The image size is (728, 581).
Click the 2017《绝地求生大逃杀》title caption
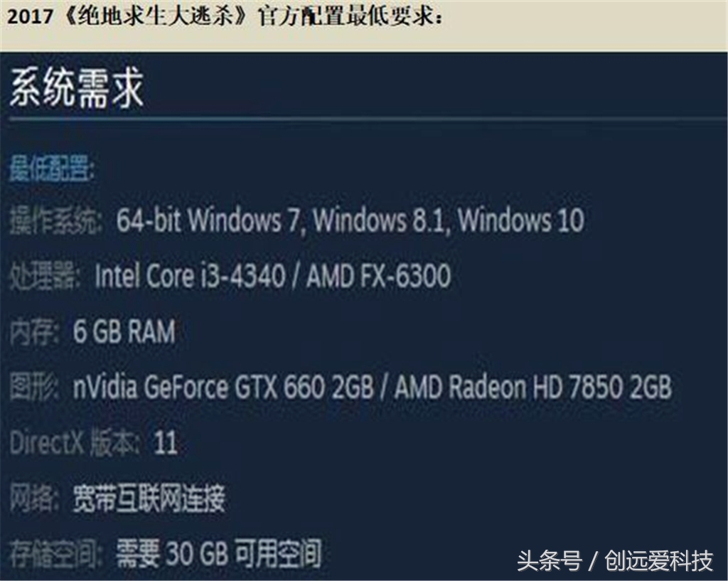(225, 17)
